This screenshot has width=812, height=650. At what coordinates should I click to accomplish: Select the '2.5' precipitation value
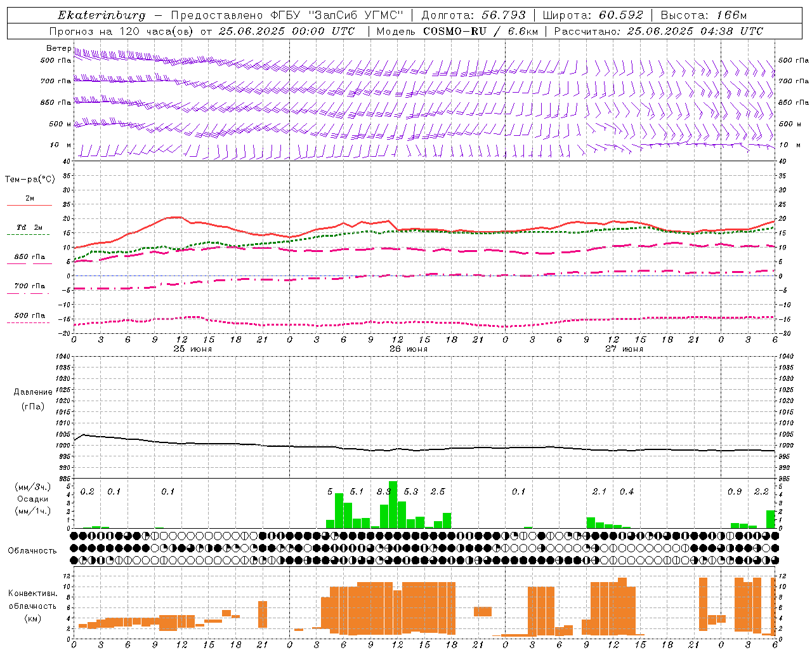click(438, 492)
